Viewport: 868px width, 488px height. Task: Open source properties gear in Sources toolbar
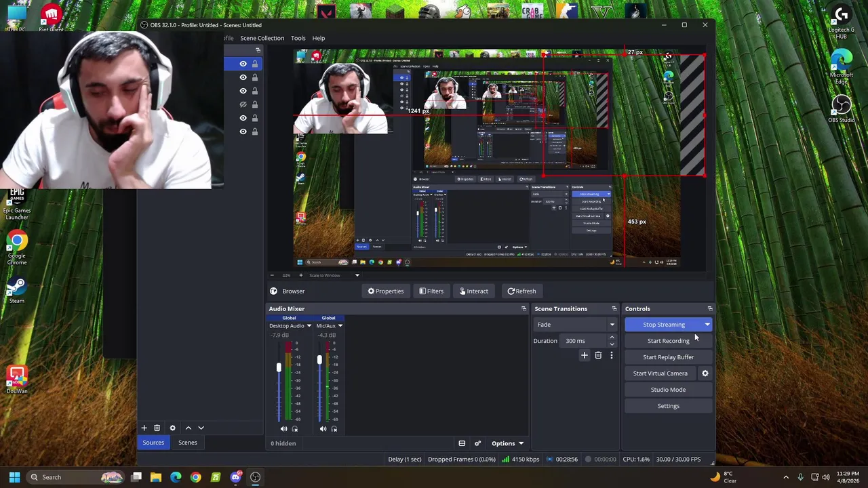[172, 428]
